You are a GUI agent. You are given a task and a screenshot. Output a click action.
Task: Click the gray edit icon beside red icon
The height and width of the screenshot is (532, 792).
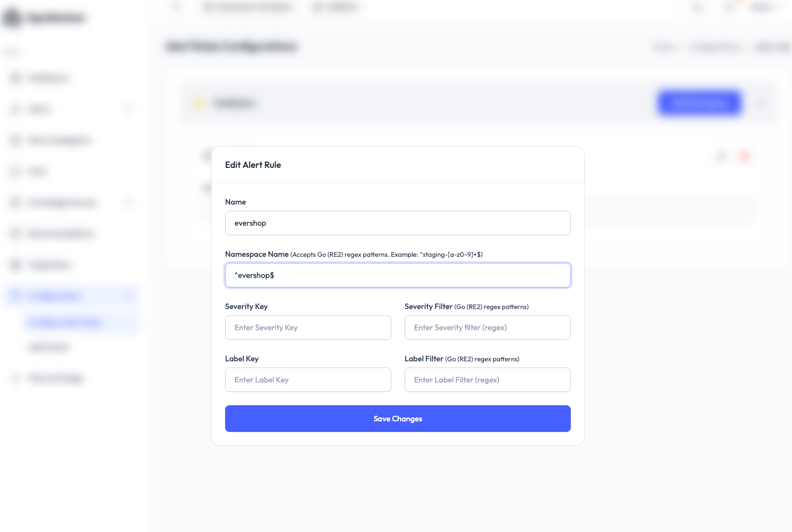click(721, 157)
